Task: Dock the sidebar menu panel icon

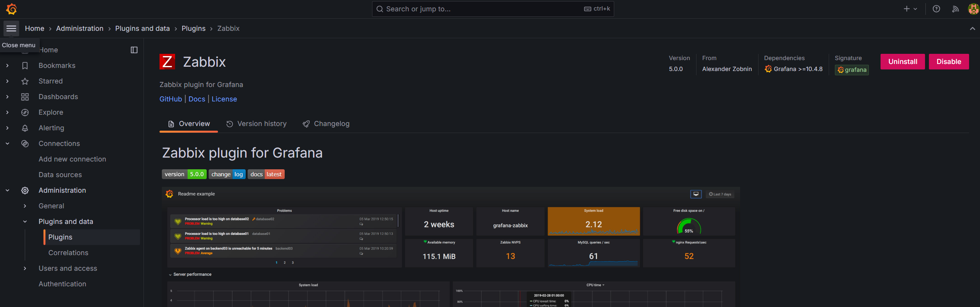Action: point(134,50)
